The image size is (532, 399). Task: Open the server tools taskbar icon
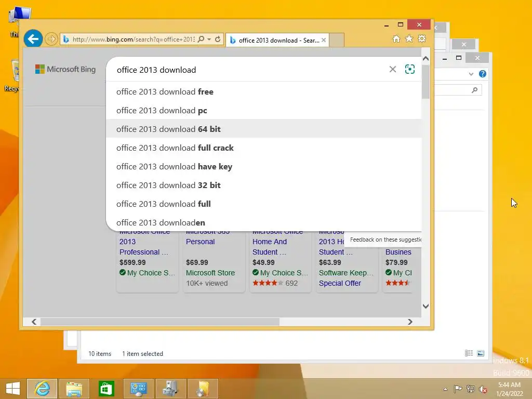[170, 389]
